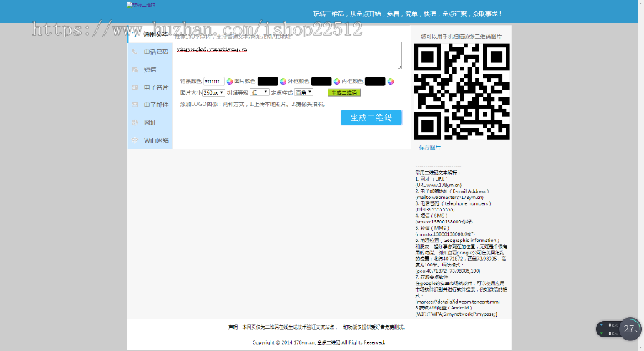Open the 网址 URL tab
This screenshot has height=351, width=644.
pyautogui.click(x=150, y=122)
